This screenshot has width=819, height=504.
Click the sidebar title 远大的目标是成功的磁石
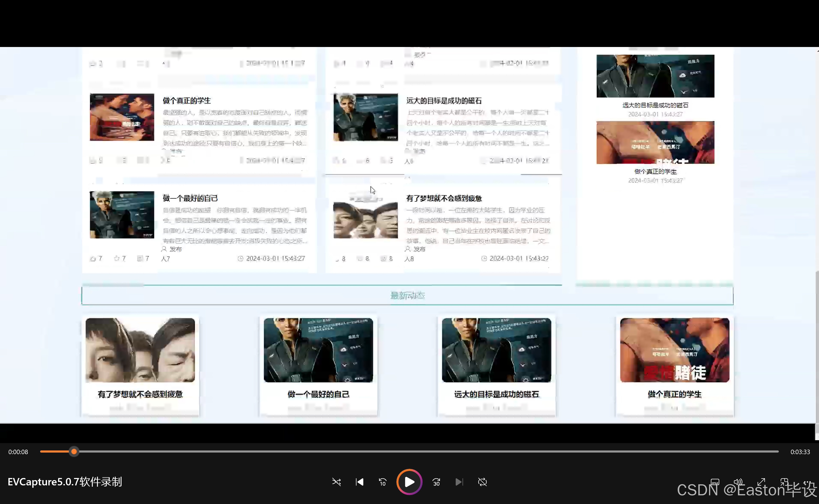pos(655,105)
